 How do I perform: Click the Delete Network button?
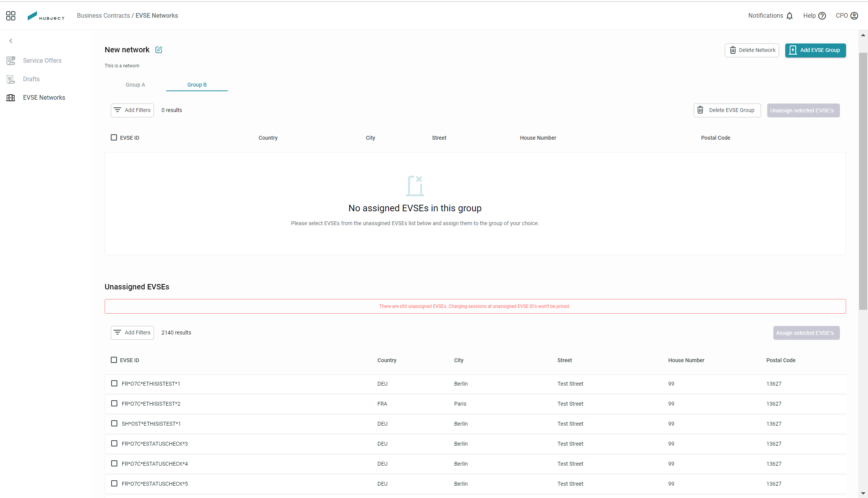pyautogui.click(x=752, y=50)
